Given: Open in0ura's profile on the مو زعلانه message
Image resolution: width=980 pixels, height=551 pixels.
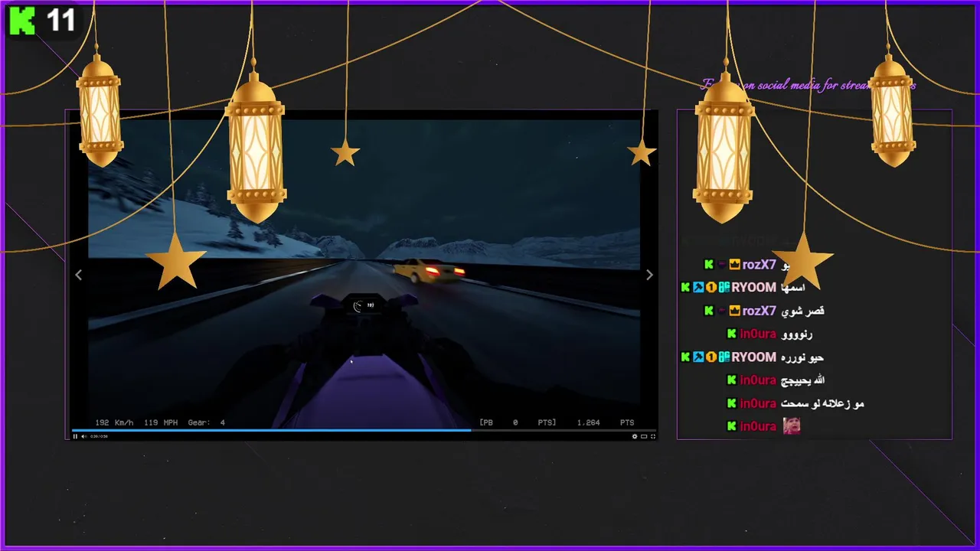Looking at the screenshot, I should (x=758, y=403).
